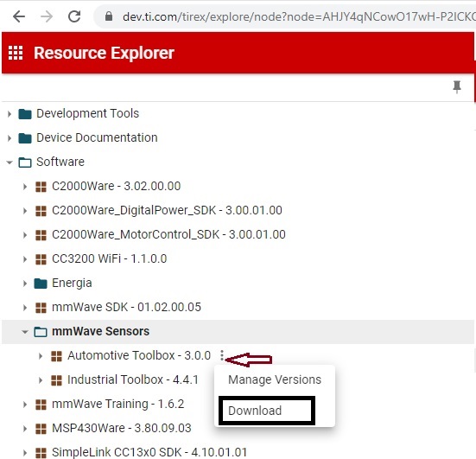This screenshot has width=476, height=459.
Task: Select CC3200 WiFi - 1.1.0.0
Action: [x=110, y=258]
